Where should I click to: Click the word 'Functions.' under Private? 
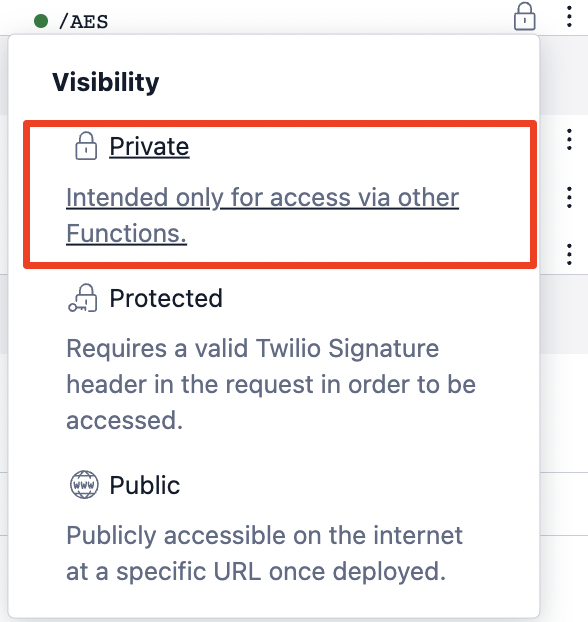coord(126,233)
